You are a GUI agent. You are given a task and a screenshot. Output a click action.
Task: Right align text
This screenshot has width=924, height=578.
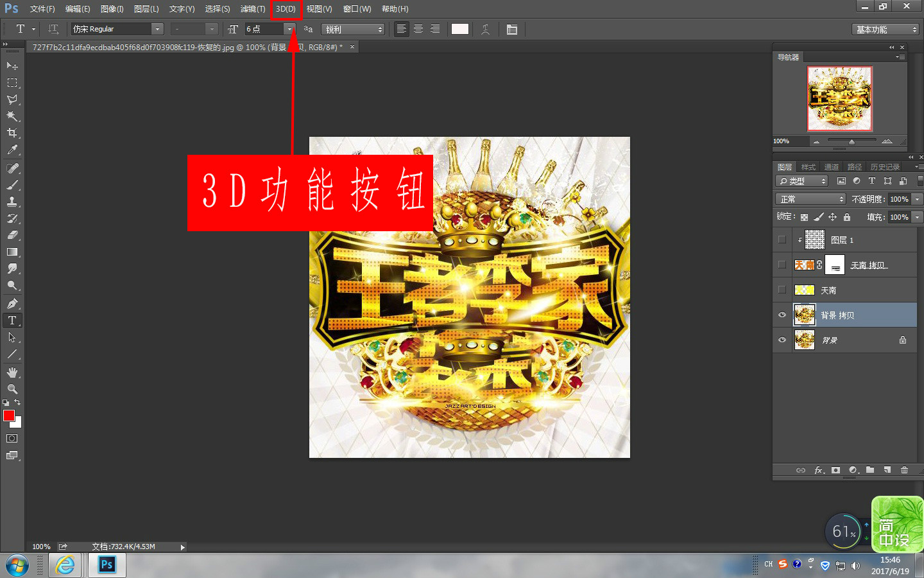(435, 29)
